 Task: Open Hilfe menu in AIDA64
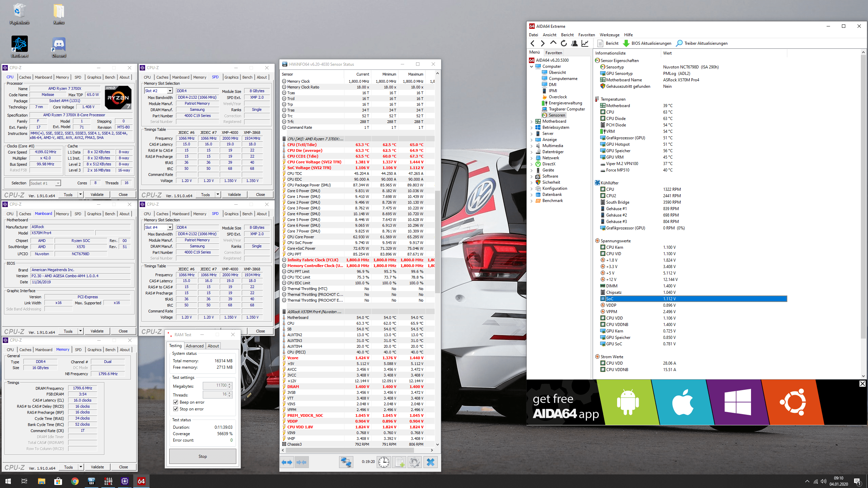coord(628,35)
